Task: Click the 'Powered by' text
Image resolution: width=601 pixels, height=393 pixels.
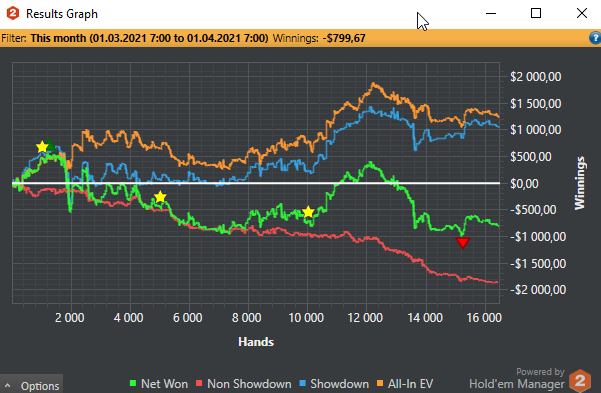Action: 540,372
